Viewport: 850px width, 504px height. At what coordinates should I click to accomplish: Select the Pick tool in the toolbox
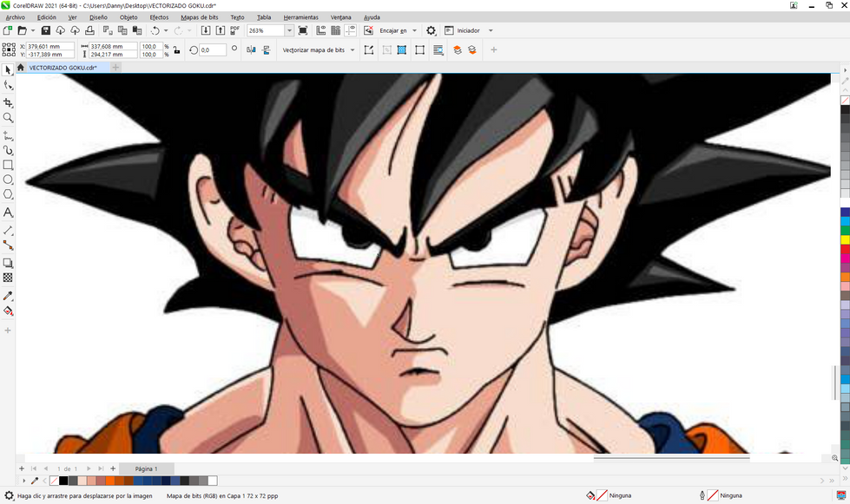pos(8,70)
